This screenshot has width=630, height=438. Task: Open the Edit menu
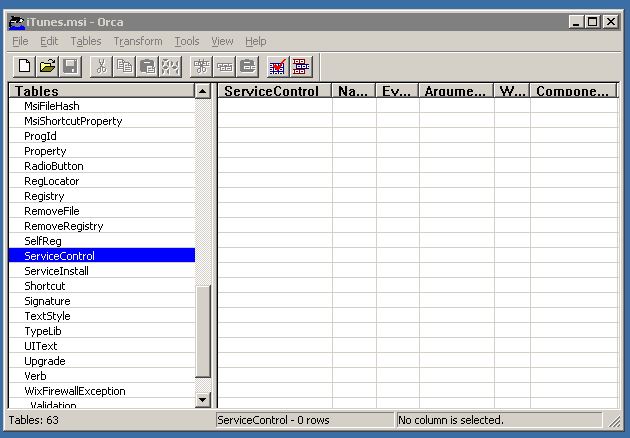tap(49, 41)
